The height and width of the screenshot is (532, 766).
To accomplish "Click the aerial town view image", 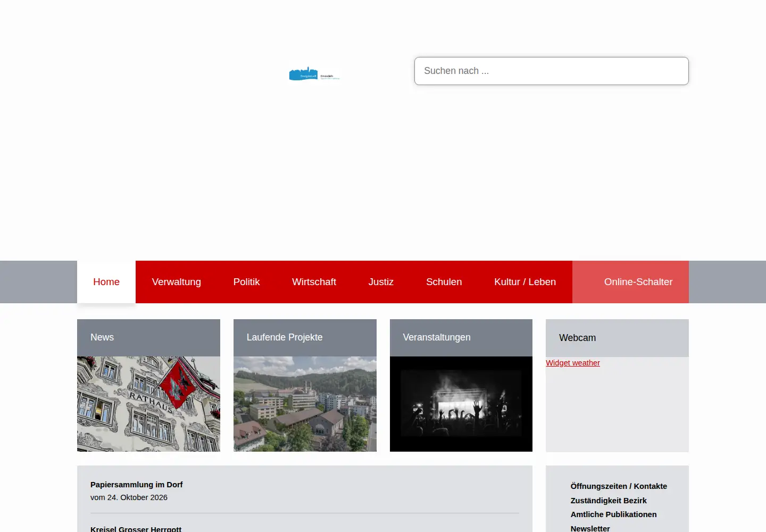I will [x=305, y=404].
